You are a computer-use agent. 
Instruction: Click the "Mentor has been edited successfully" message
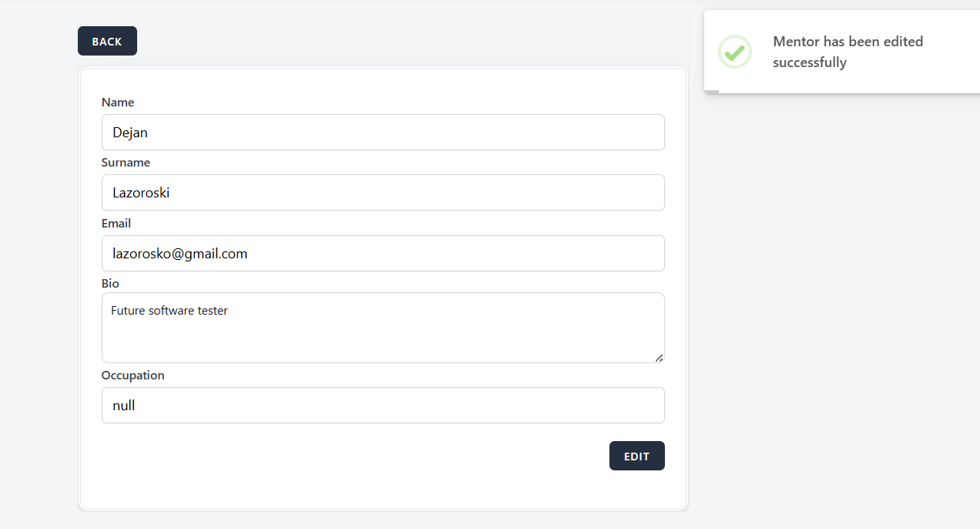coord(847,52)
